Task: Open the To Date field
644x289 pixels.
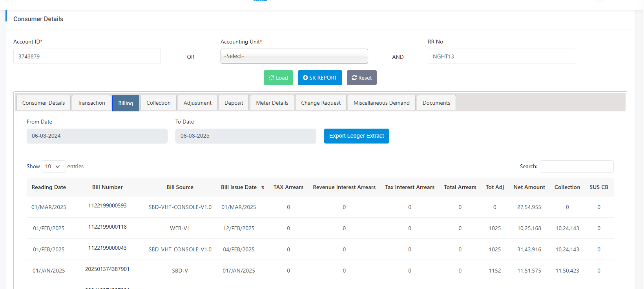Action: (x=246, y=136)
